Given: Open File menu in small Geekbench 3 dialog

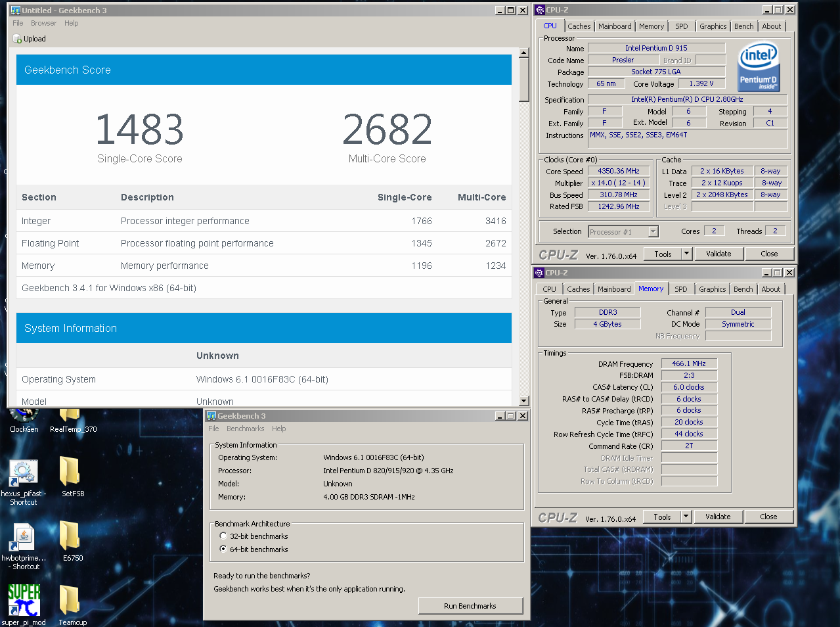Looking at the screenshot, I should point(213,429).
